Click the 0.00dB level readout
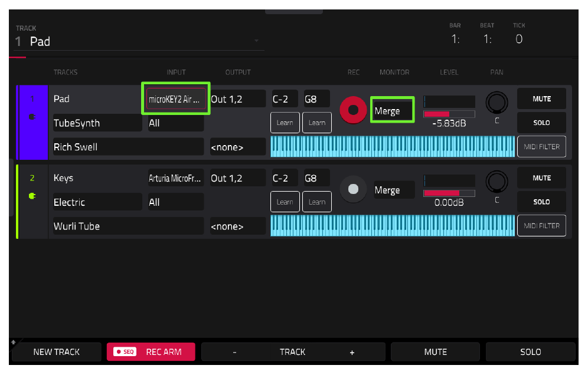Image resolution: width=588 pixels, height=375 pixels. pyautogui.click(x=449, y=203)
